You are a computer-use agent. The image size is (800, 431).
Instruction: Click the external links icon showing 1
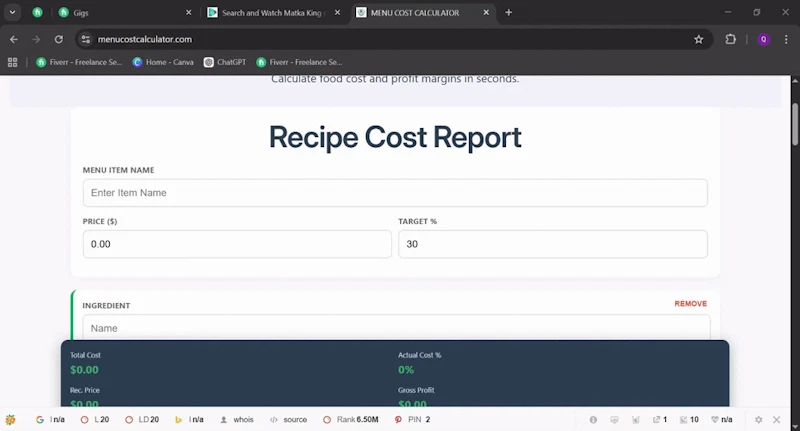click(x=660, y=419)
